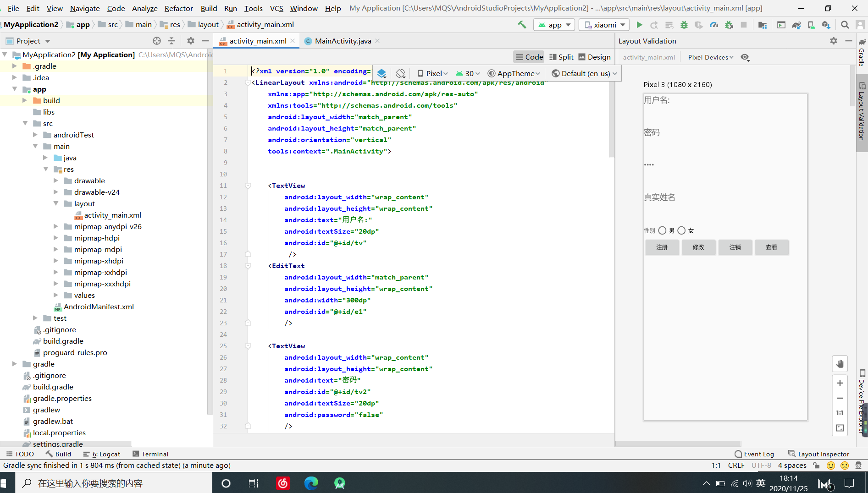868x493 pixels.
Task: Run the app with the green play button
Action: pyautogui.click(x=639, y=25)
